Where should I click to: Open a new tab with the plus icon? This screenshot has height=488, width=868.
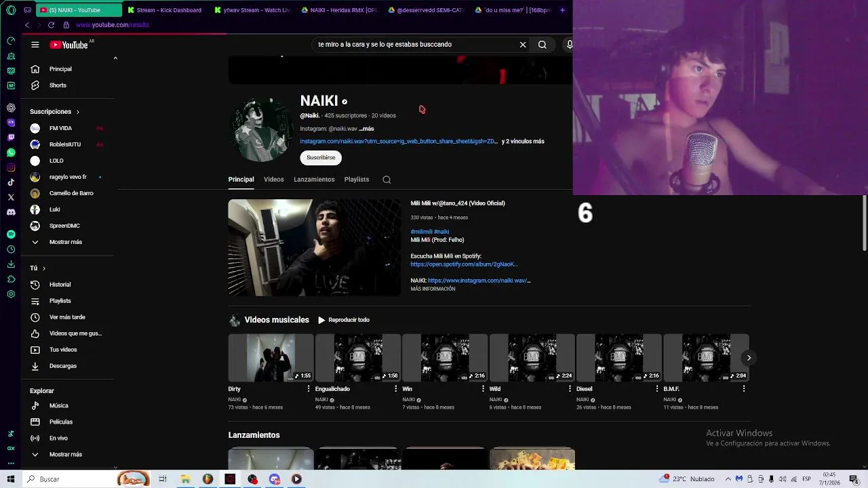click(x=562, y=10)
